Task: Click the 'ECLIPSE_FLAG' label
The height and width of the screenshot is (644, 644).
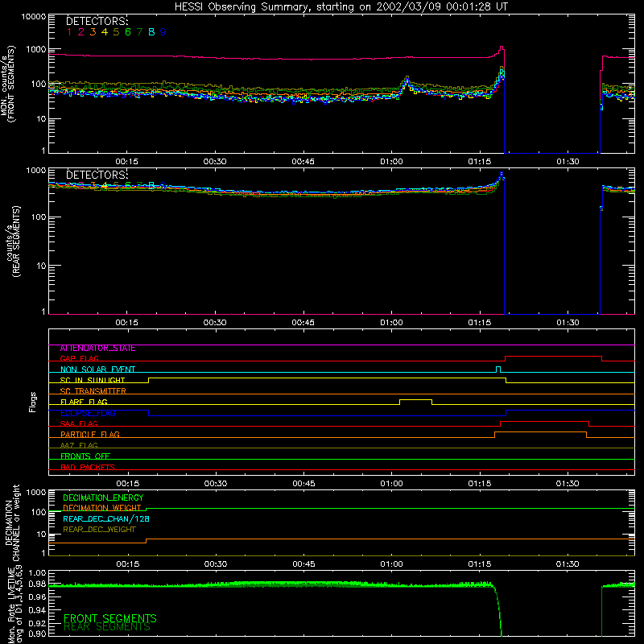Action: 88,413
